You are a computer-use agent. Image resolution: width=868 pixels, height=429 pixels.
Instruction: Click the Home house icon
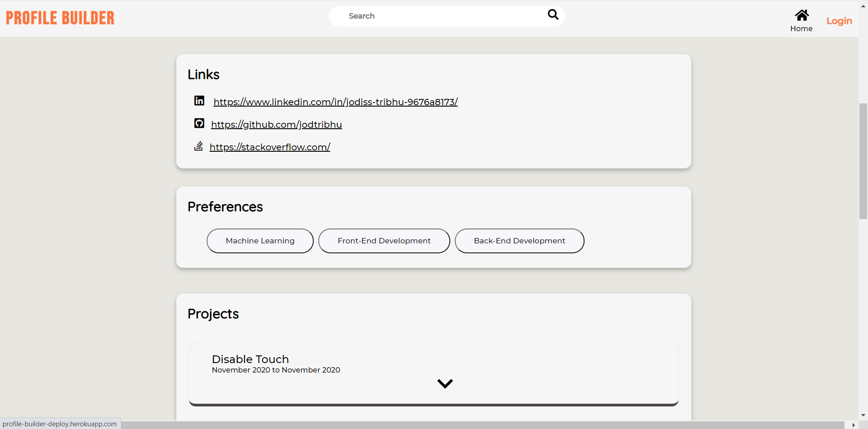(802, 15)
